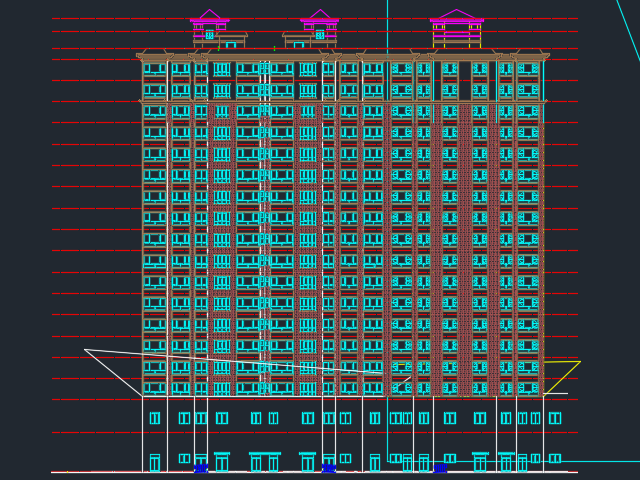
Task: Click the leftmost top-floor cyan window
Action: pyautogui.click(x=154, y=69)
